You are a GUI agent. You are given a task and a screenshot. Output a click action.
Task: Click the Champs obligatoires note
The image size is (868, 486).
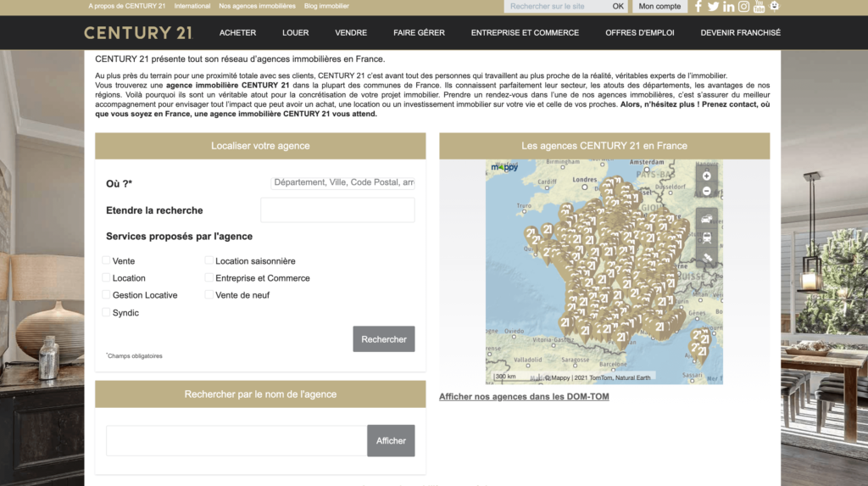tap(135, 355)
